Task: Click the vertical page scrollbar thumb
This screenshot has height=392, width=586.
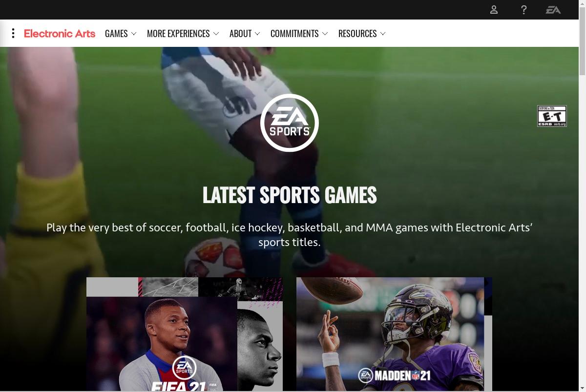Action: coord(582,48)
